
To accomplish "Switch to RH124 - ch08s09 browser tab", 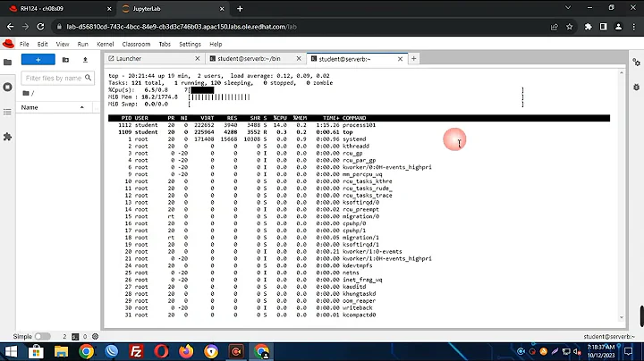I will (60, 9).
